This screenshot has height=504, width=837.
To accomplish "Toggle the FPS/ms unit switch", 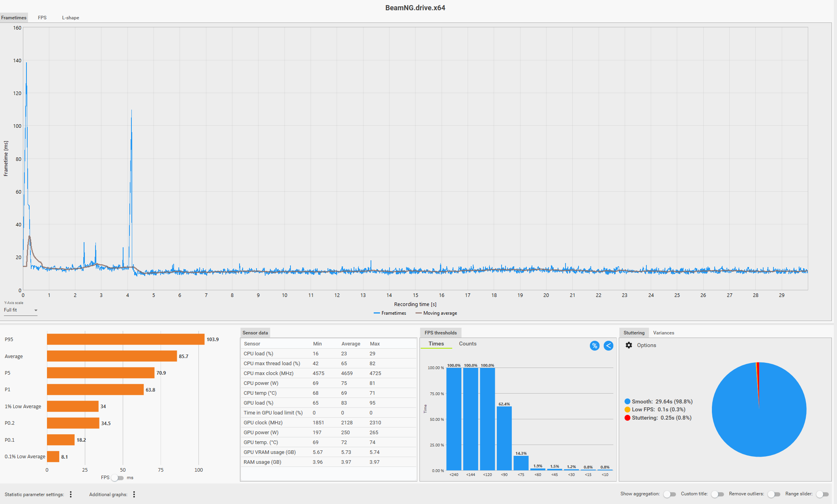I will pos(117,478).
